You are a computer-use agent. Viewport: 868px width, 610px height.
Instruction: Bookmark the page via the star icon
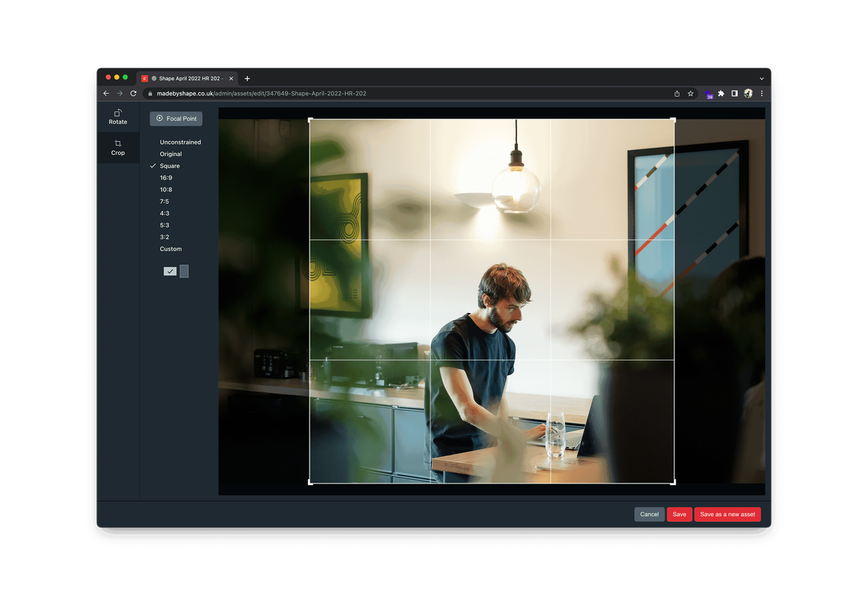click(691, 93)
